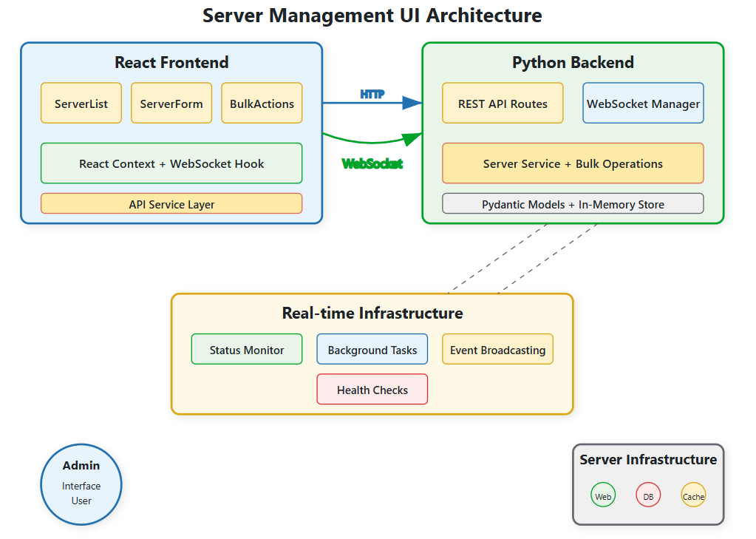
Task: Click the HTTP arrow label
Action: point(372,94)
